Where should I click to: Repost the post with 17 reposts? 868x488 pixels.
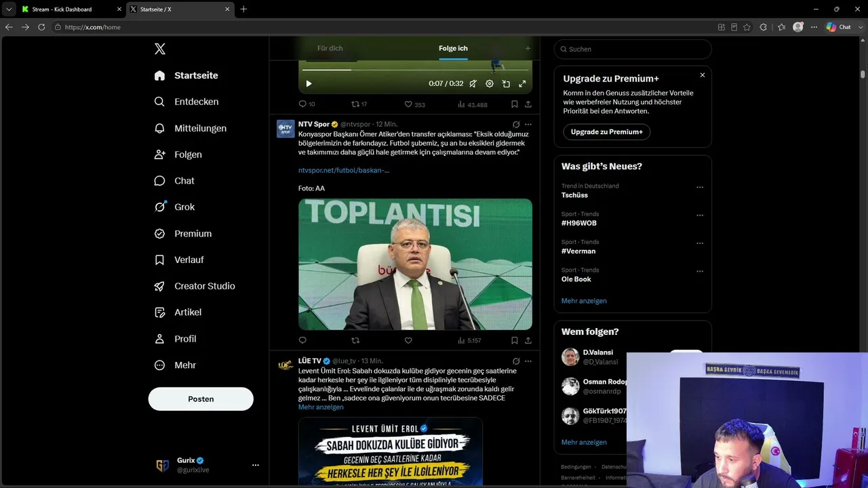coord(359,104)
